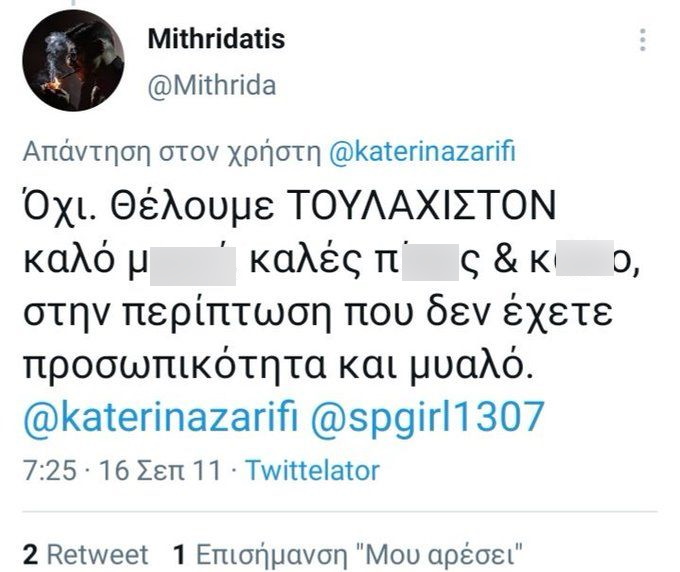This screenshot has width=680, height=572.
Task: Click the 7:25 tweet timestamp
Action: tap(50, 471)
